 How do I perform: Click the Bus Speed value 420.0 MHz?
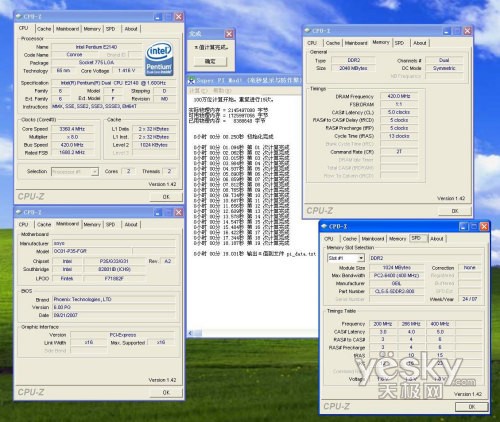click(x=72, y=145)
